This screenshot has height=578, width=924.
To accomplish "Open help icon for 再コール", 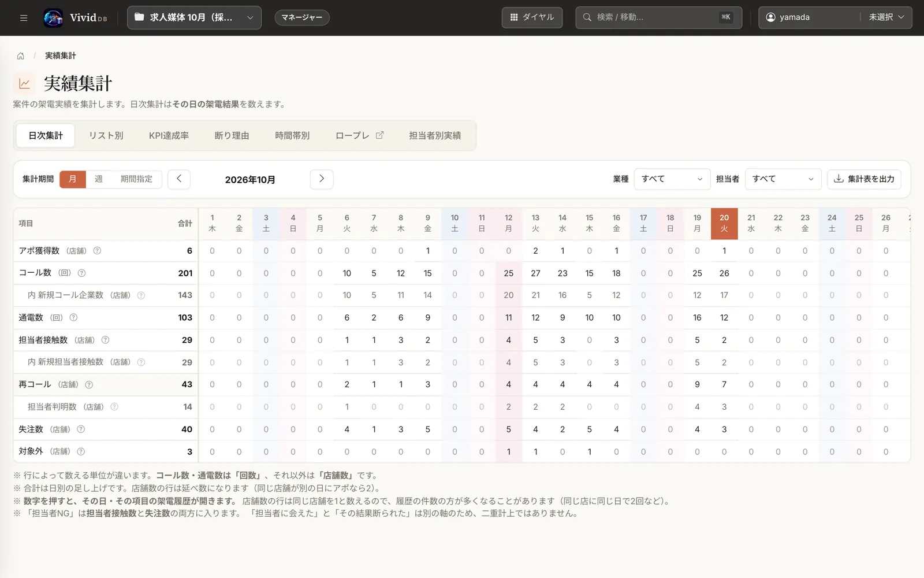I will point(89,384).
